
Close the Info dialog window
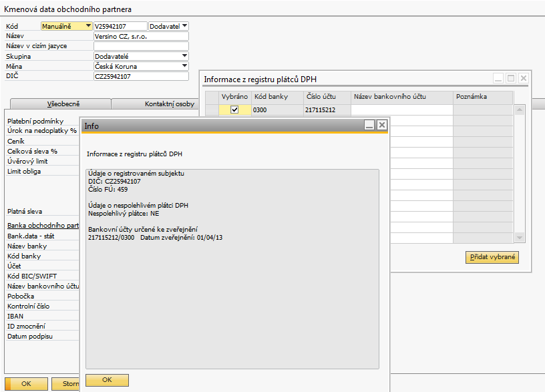pyautogui.click(x=381, y=125)
